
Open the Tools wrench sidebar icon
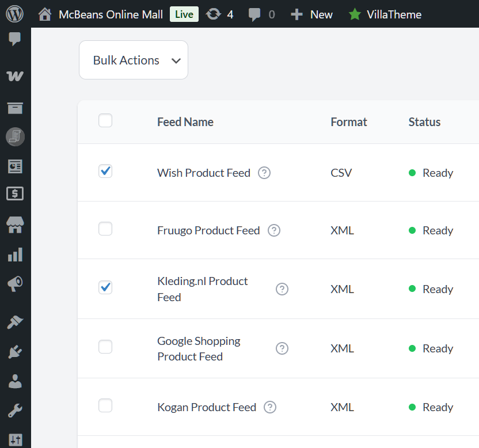pyautogui.click(x=15, y=411)
